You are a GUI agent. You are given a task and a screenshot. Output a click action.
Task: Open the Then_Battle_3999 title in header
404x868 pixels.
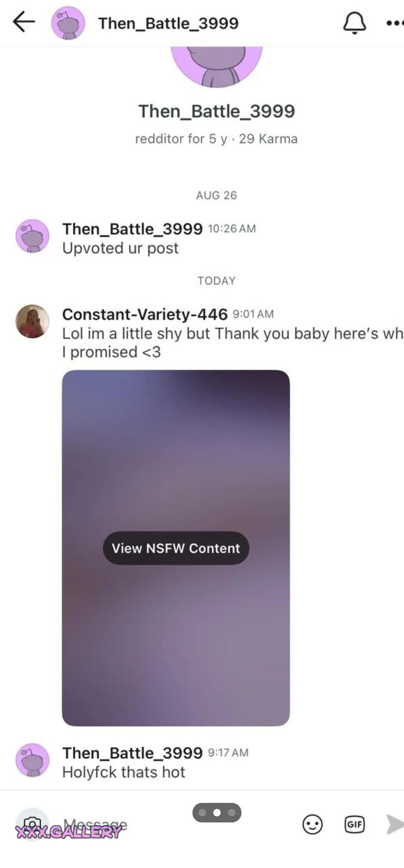coord(168,23)
